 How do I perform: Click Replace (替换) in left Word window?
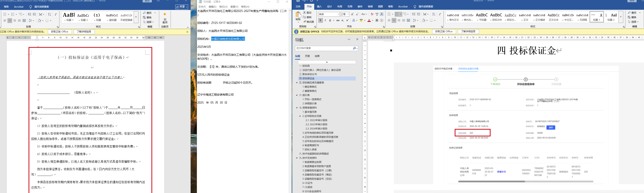pyautogui.click(x=147, y=18)
